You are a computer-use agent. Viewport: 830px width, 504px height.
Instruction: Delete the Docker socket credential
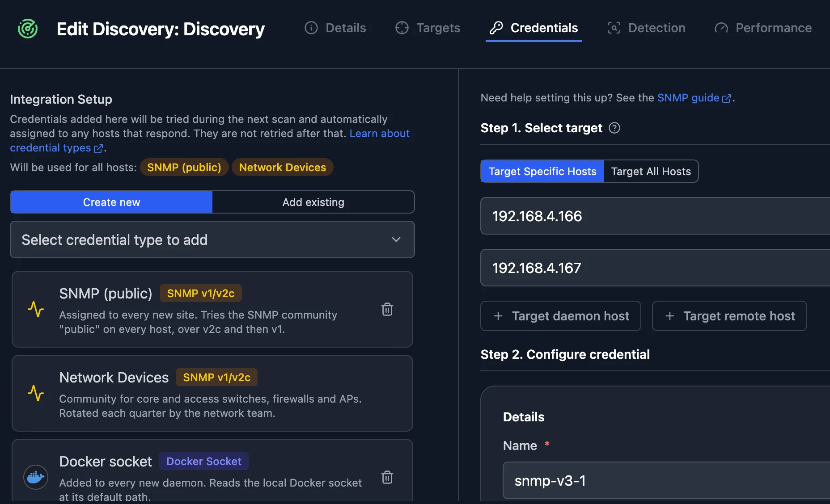click(x=387, y=477)
